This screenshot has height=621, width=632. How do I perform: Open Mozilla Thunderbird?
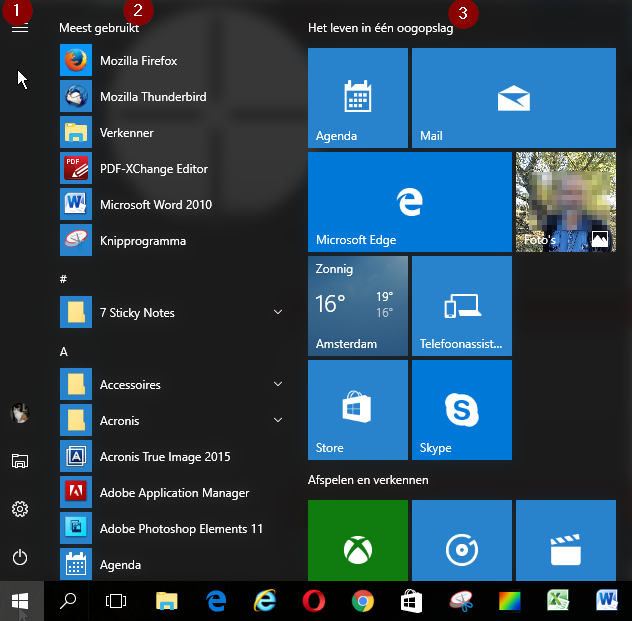173,96
